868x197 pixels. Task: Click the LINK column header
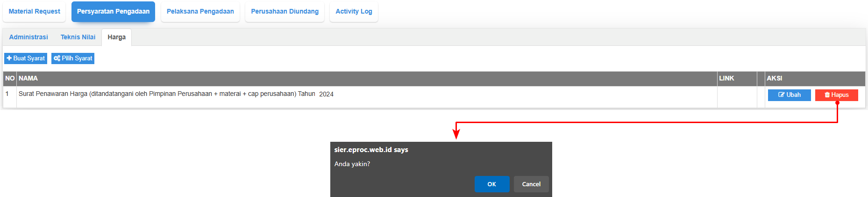click(x=726, y=79)
